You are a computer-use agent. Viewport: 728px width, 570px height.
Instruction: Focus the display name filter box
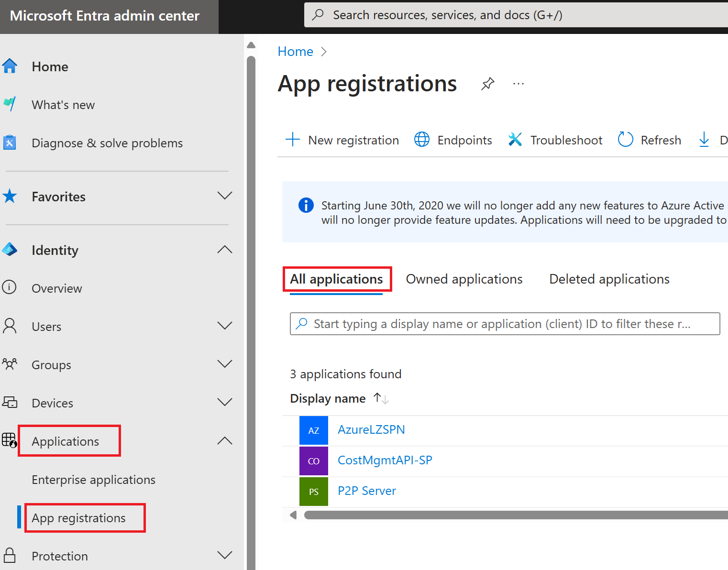505,324
